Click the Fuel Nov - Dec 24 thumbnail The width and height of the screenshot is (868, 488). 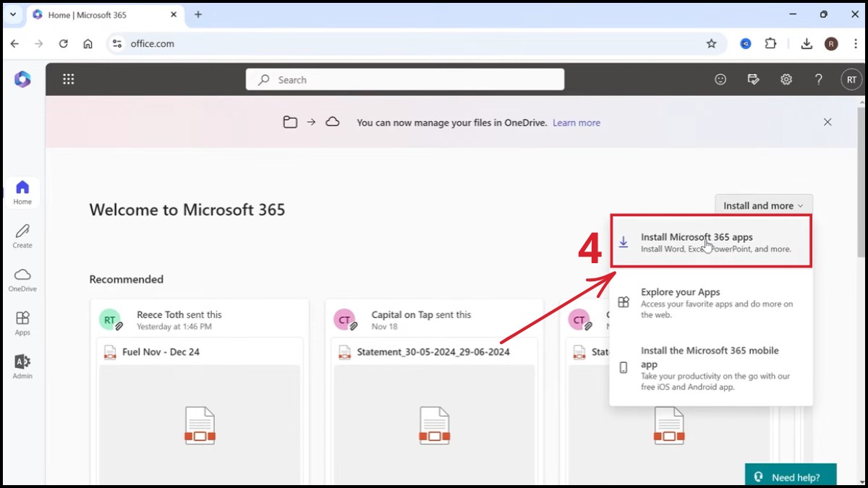pos(200,424)
